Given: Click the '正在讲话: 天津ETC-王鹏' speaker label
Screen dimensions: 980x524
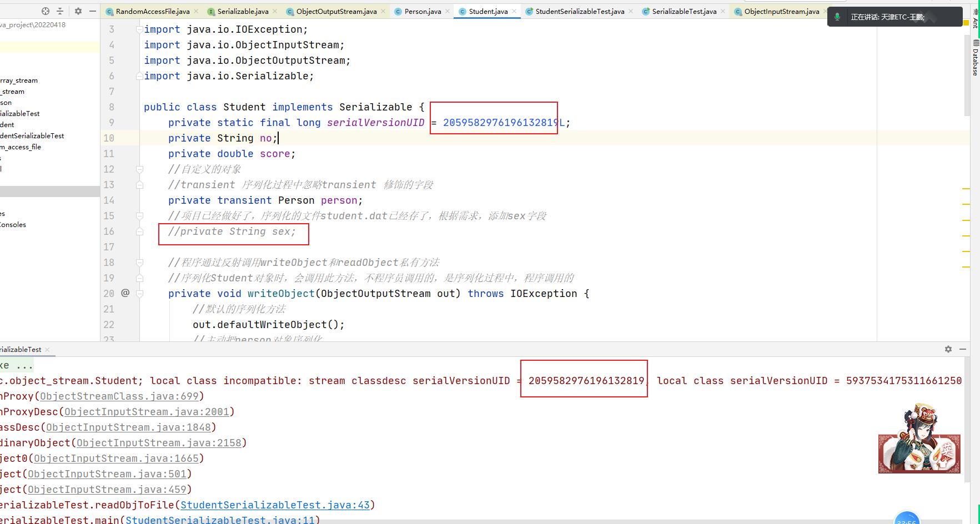Looking at the screenshot, I should coord(887,17).
